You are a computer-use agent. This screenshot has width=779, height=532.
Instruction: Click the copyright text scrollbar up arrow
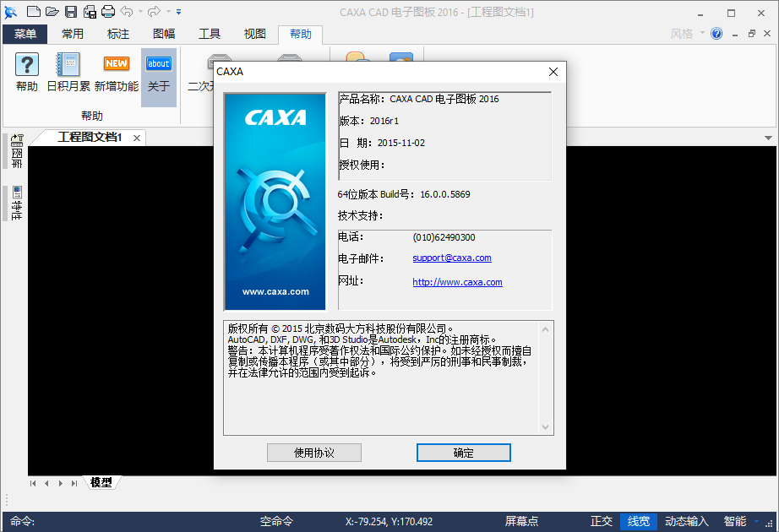click(546, 329)
